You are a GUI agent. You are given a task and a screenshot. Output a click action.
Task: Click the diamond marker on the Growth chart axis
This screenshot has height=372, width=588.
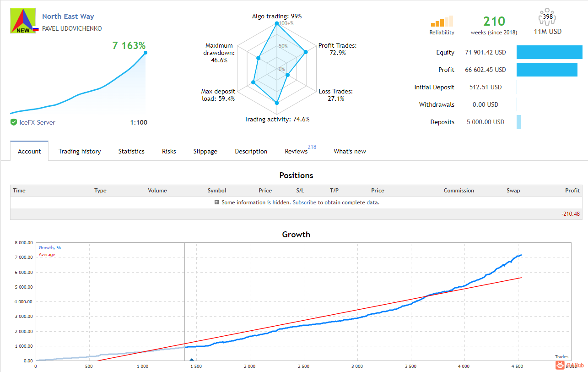coord(192,361)
